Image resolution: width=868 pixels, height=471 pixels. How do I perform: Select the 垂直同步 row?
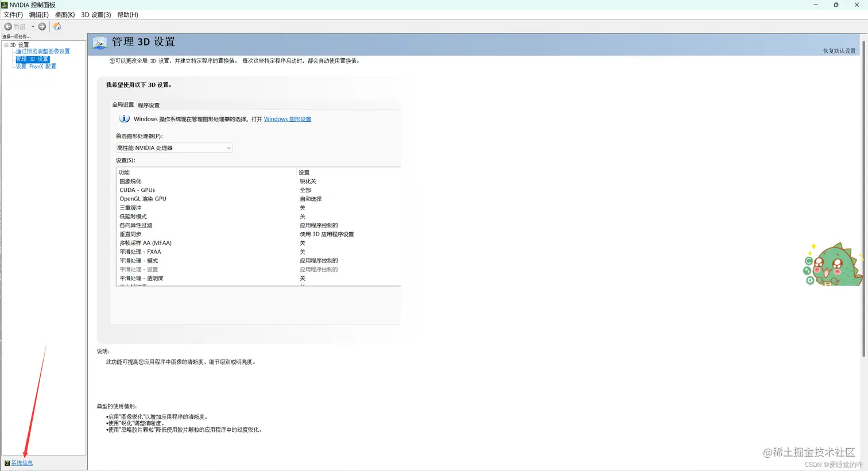pyautogui.click(x=258, y=234)
